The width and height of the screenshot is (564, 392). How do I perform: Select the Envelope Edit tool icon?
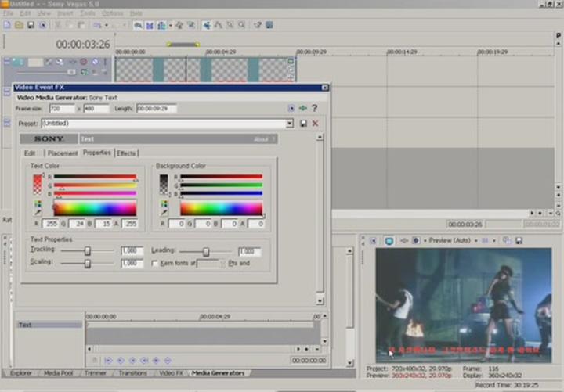(219, 25)
